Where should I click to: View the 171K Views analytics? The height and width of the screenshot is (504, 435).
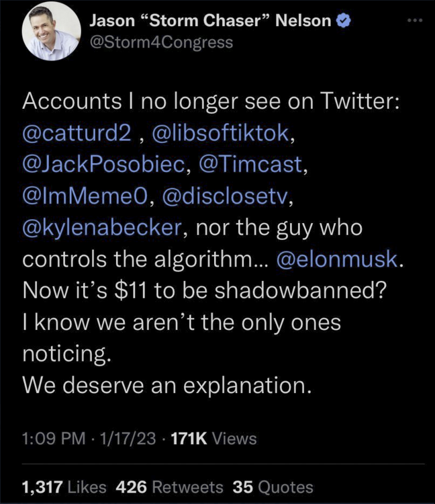tap(213, 439)
